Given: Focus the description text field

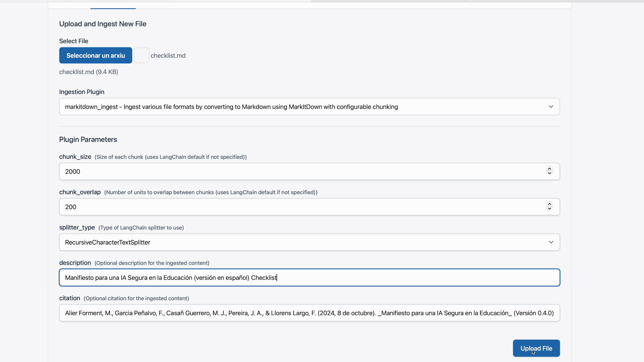Looking at the screenshot, I should pos(309,278).
